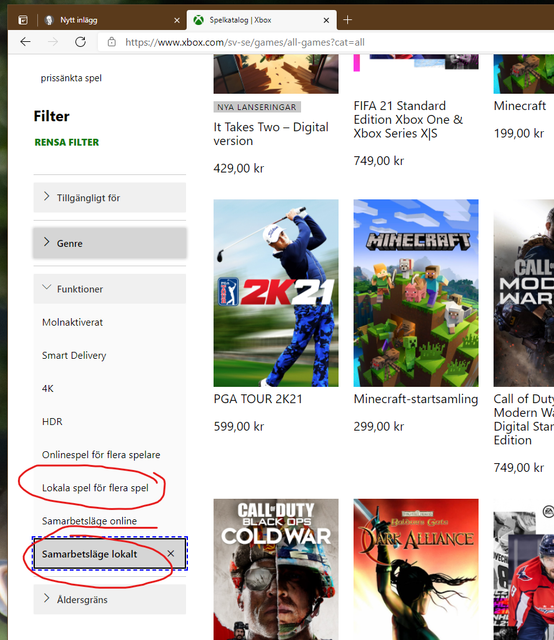
Task: Toggle Samarbetsläge online filter
Action: (x=89, y=521)
